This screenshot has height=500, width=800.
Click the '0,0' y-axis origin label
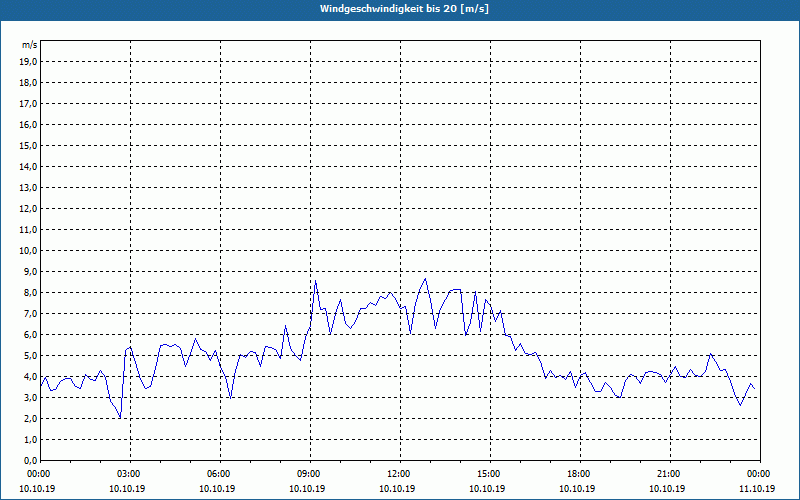click(30, 460)
